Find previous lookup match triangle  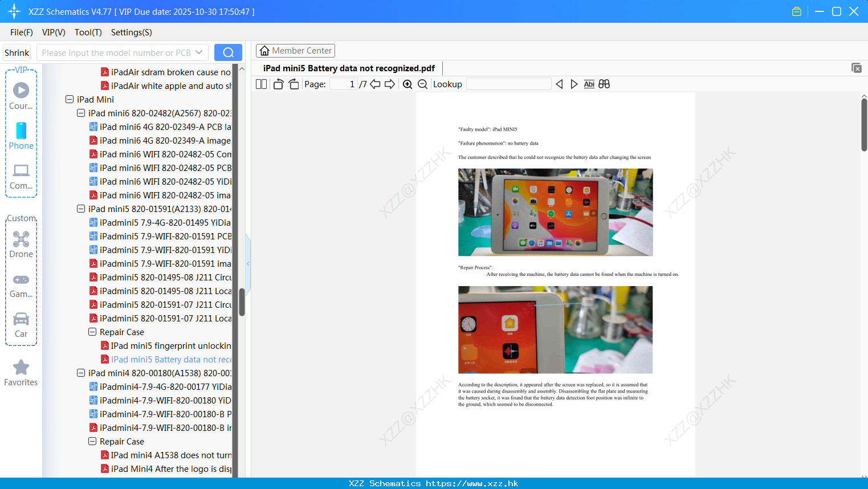click(559, 84)
